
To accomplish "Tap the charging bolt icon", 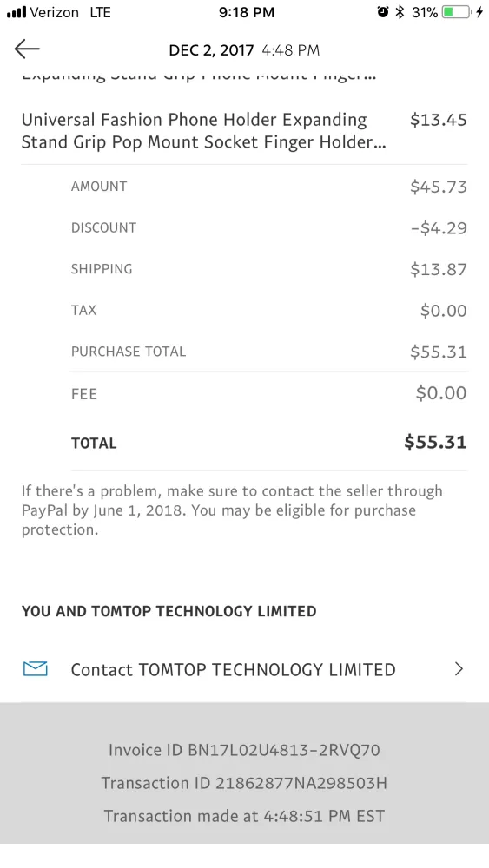I will [x=479, y=11].
